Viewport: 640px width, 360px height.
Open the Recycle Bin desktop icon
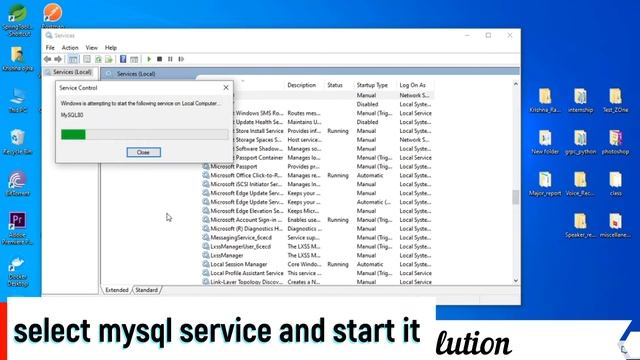click(17, 142)
